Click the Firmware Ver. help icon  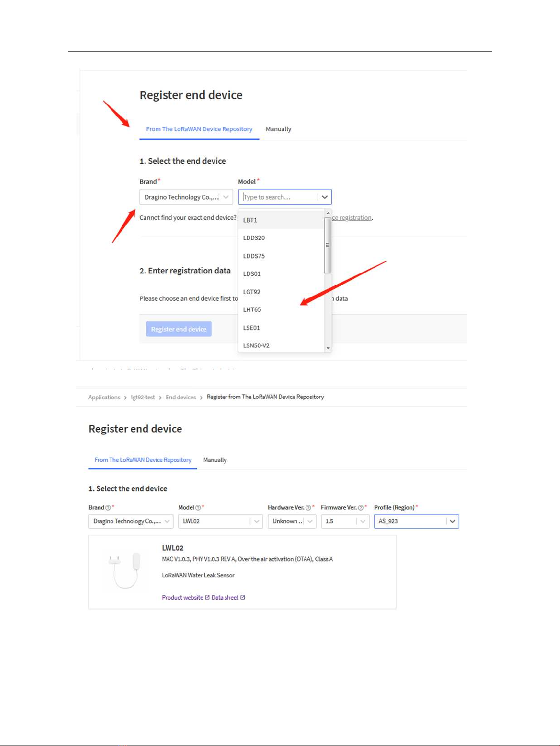(x=361, y=508)
